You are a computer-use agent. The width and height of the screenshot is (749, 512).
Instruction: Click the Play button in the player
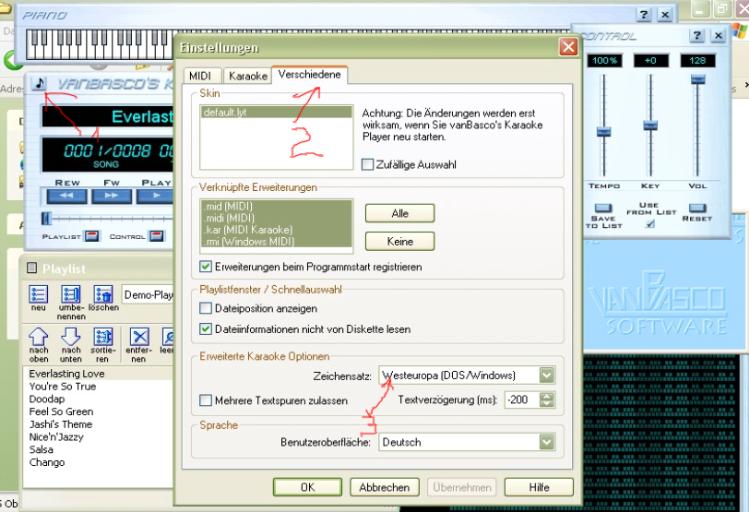coord(155,196)
